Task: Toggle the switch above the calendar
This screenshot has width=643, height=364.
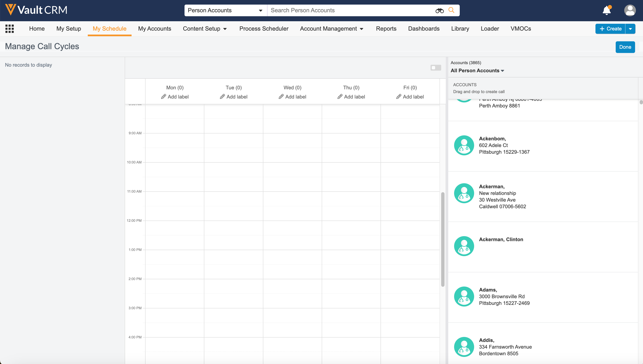Action: pyautogui.click(x=436, y=68)
